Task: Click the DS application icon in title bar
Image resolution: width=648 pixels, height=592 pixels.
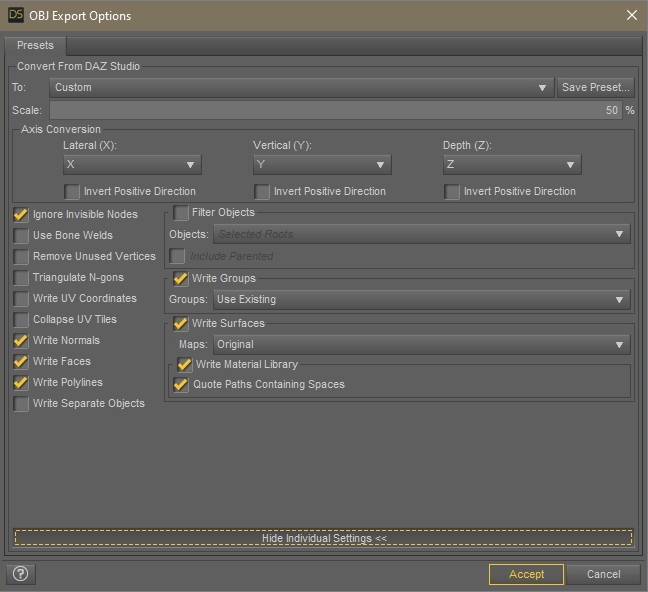Action: point(16,15)
